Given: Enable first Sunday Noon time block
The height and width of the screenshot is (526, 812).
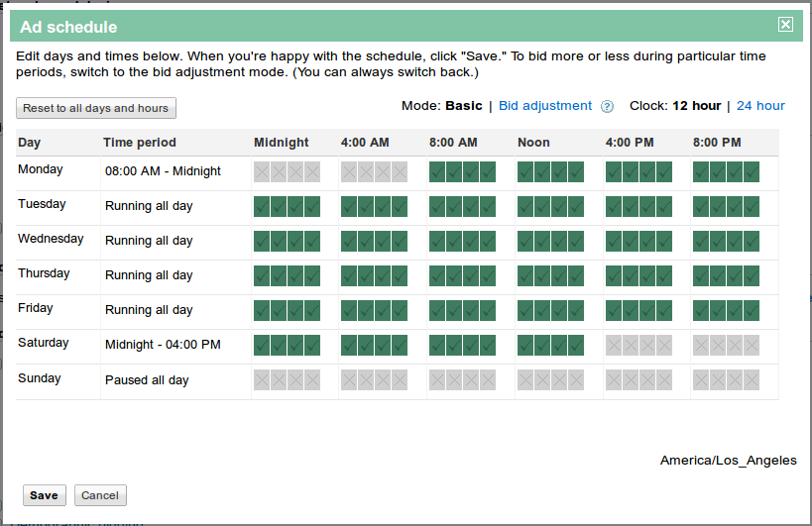Looking at the screenshot, I should tap(525, 380).
